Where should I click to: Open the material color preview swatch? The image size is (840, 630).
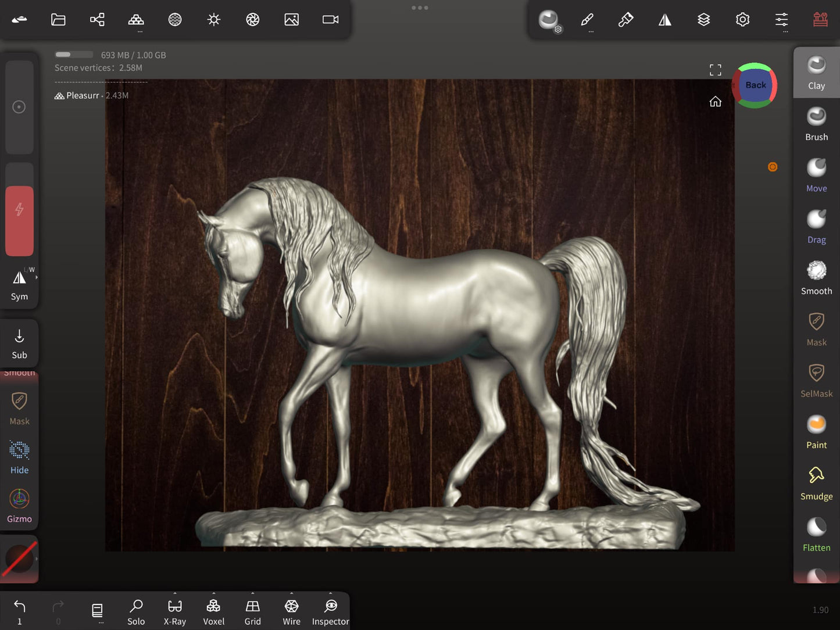[x=19, y=559]
